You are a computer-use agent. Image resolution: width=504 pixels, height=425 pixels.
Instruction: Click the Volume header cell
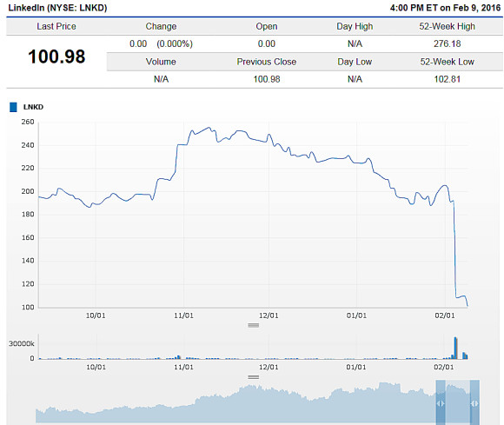[161, 62]
